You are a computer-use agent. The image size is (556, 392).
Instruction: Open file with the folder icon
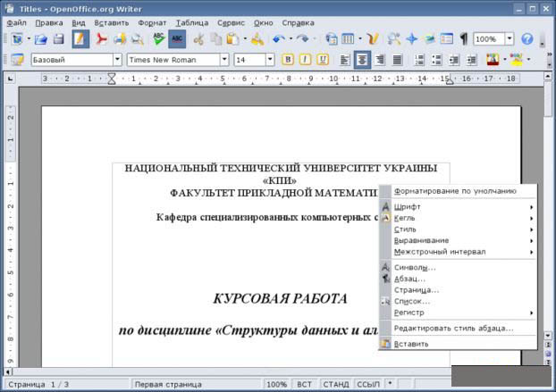click(41, 39)
